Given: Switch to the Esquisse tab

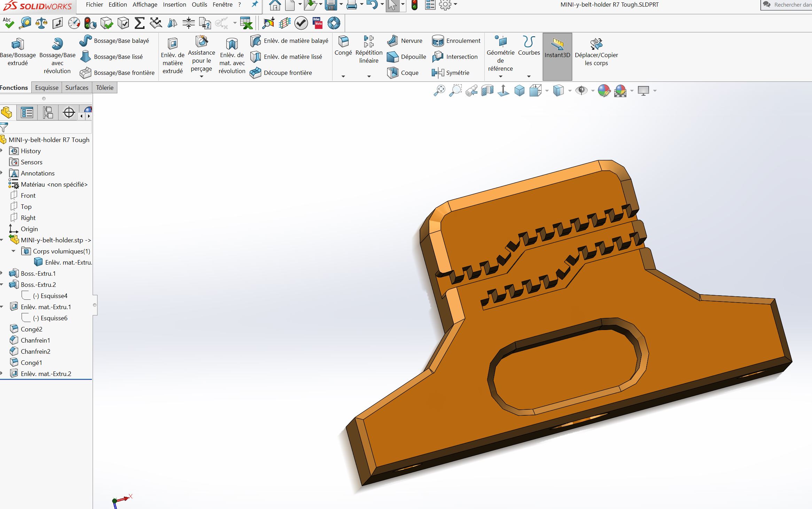Looking at the screenshot, I should [47, 88].
